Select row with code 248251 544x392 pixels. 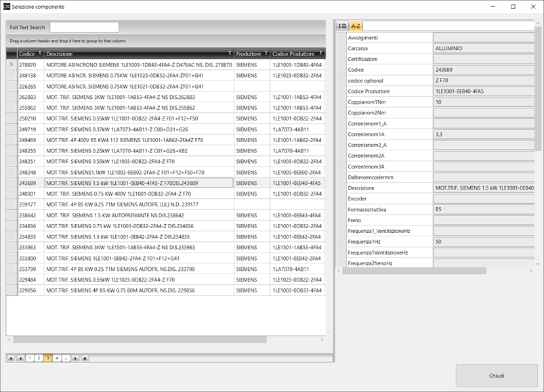165,162
